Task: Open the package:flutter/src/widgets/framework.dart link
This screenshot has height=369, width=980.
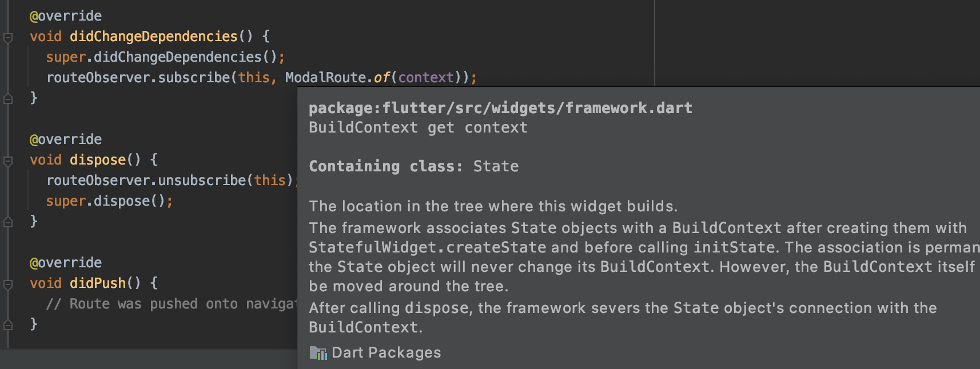Action: point(500,107)
